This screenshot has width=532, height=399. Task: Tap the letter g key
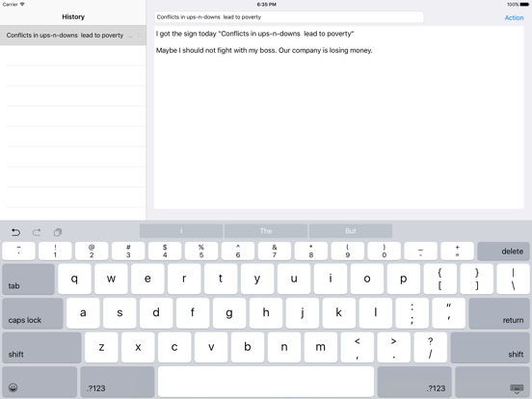pos(229,313)
